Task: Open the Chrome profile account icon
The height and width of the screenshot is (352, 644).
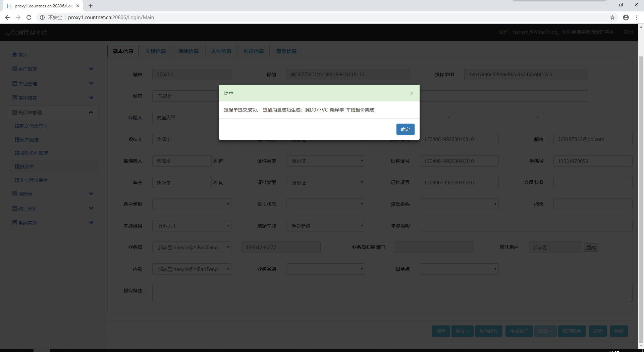Action: [x=626, y=17]
